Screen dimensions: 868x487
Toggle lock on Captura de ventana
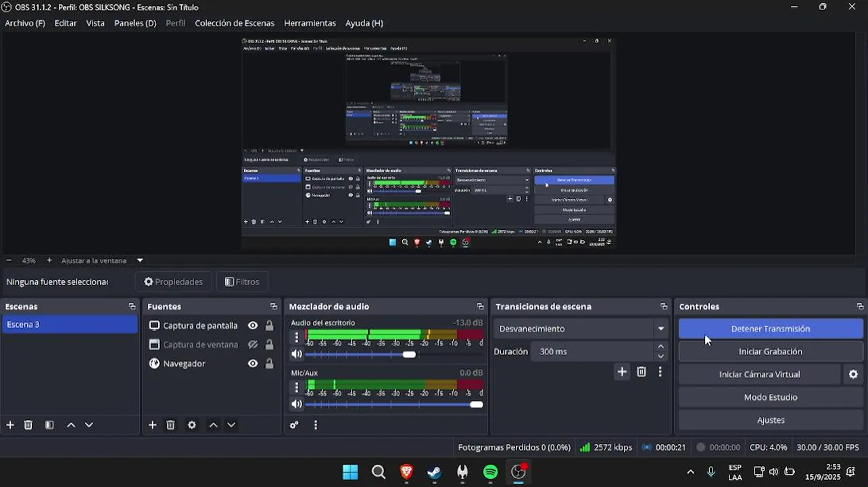[x=269, y=344]
